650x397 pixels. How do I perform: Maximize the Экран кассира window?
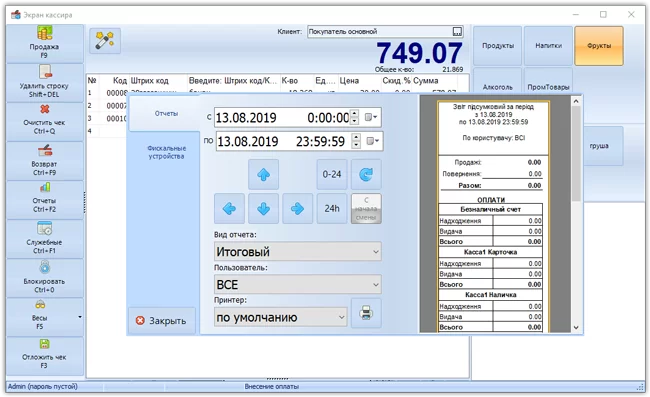[x=603, y=15]
